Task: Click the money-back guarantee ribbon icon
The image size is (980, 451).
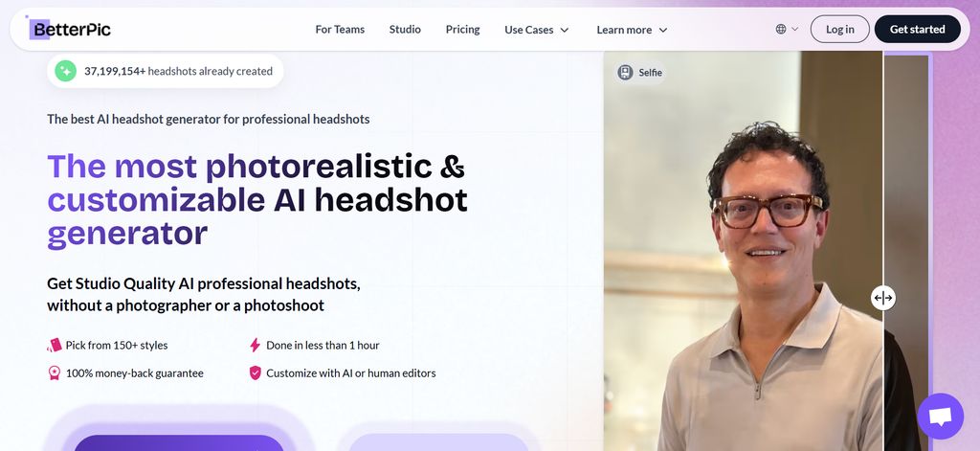Action: pos(55,372)
